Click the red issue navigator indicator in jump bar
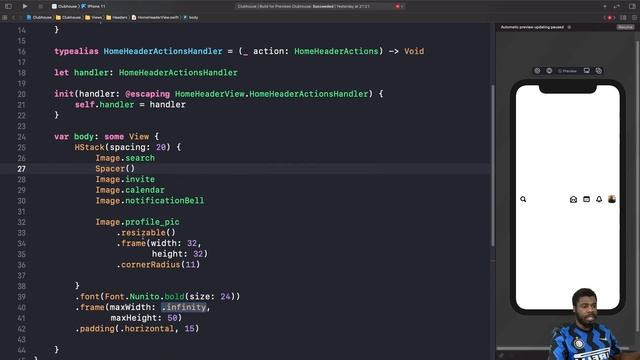Screen dimensions: 640x360 pos(609,18)
